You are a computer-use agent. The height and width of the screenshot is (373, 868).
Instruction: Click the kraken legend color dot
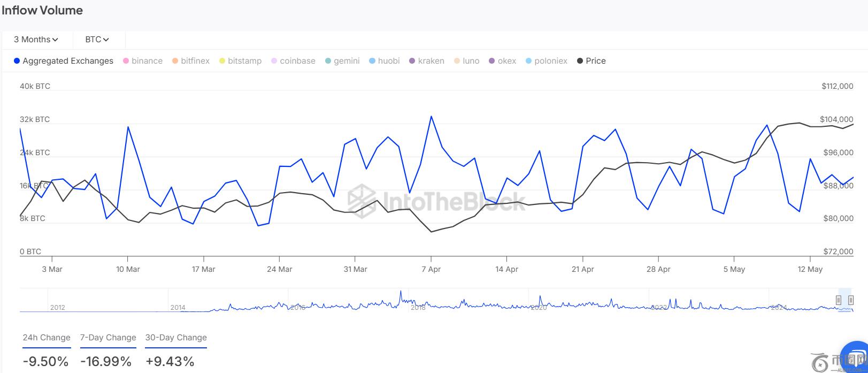point(412,61)
